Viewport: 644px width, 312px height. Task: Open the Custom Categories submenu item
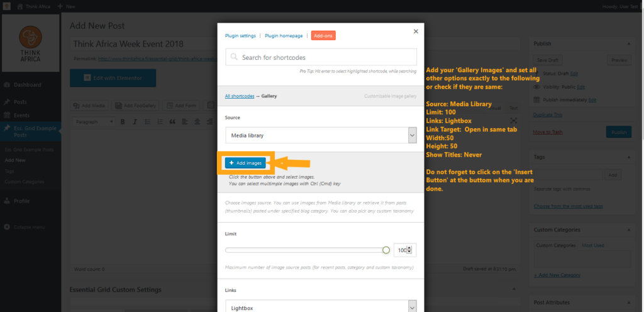25,181
